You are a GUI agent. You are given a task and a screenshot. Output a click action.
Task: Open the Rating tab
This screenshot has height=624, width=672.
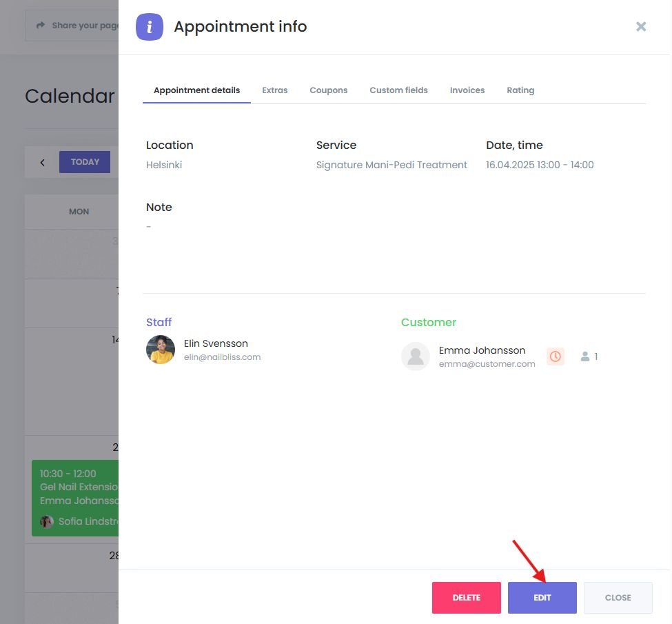tap(520, 90)
